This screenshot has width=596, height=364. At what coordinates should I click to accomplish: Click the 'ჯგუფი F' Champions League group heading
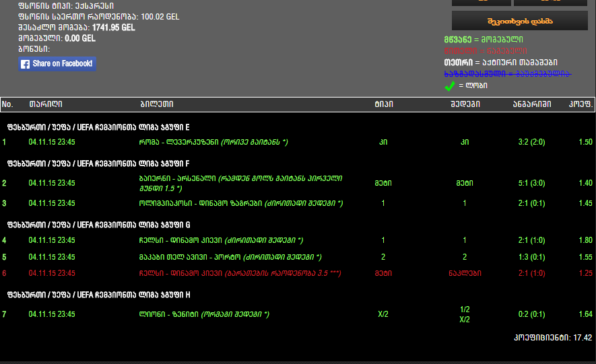pos(98,163)
